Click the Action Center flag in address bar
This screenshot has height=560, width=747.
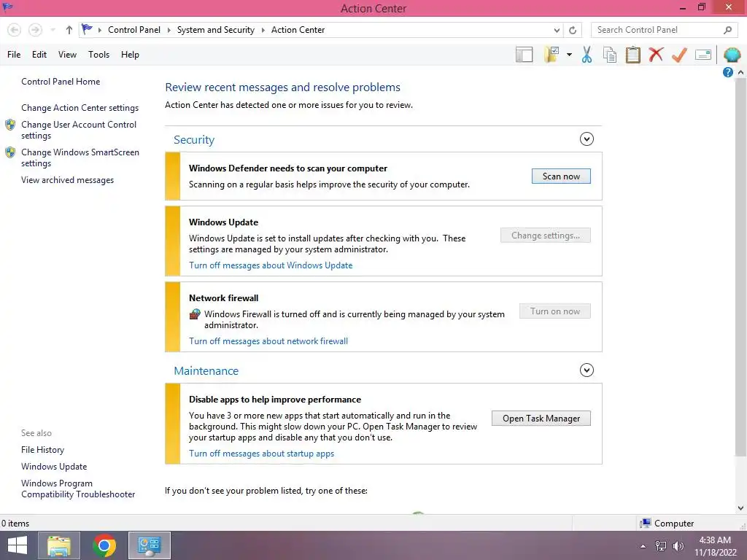(x=87, y=29)
